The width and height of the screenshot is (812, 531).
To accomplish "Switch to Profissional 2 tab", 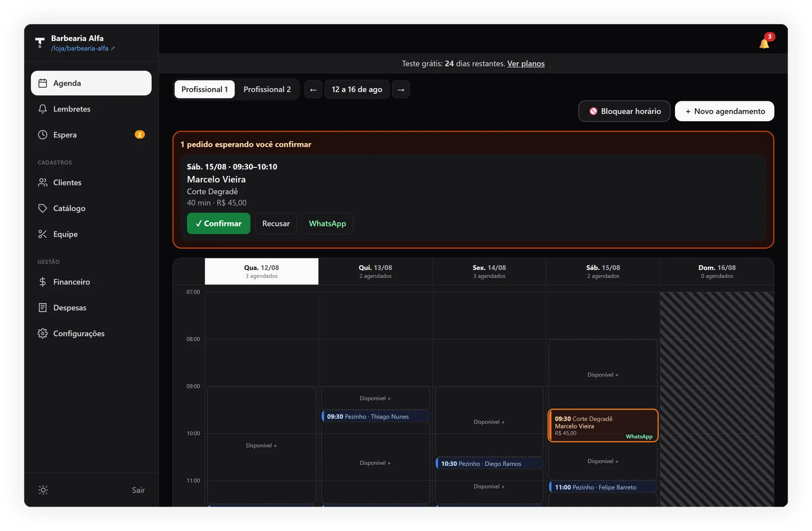I will (267, 89).
